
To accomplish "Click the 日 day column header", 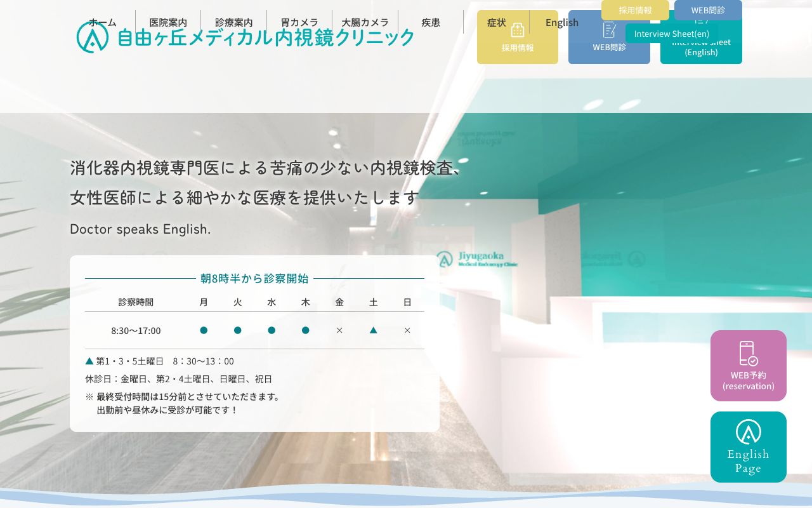I will point(407,302).
